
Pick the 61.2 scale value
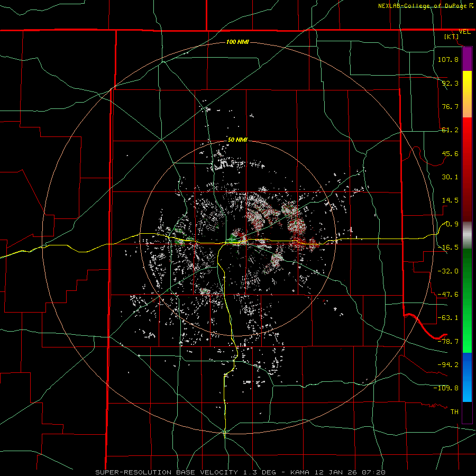450,130
